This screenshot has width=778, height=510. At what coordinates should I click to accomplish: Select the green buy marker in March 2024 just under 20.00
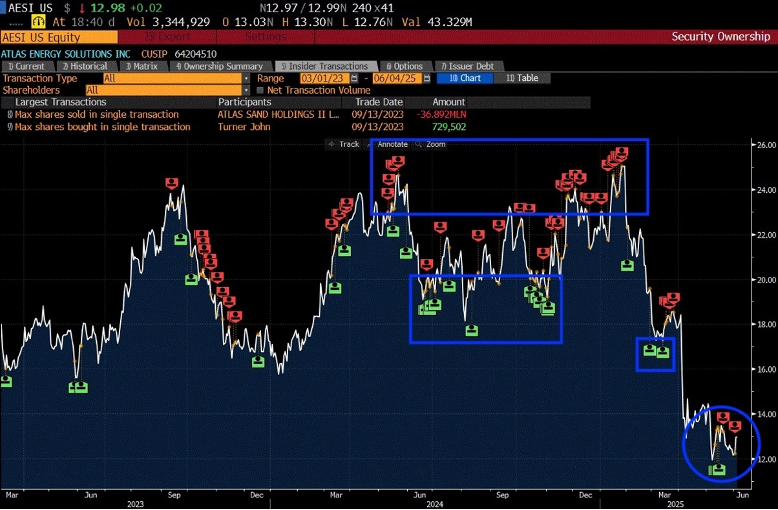click(x=335, y=287)
